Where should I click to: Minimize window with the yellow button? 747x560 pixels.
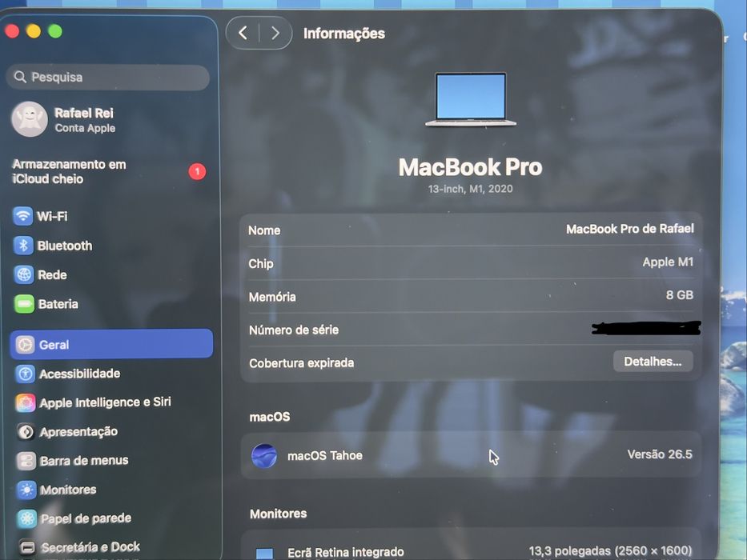click(34, 31)
